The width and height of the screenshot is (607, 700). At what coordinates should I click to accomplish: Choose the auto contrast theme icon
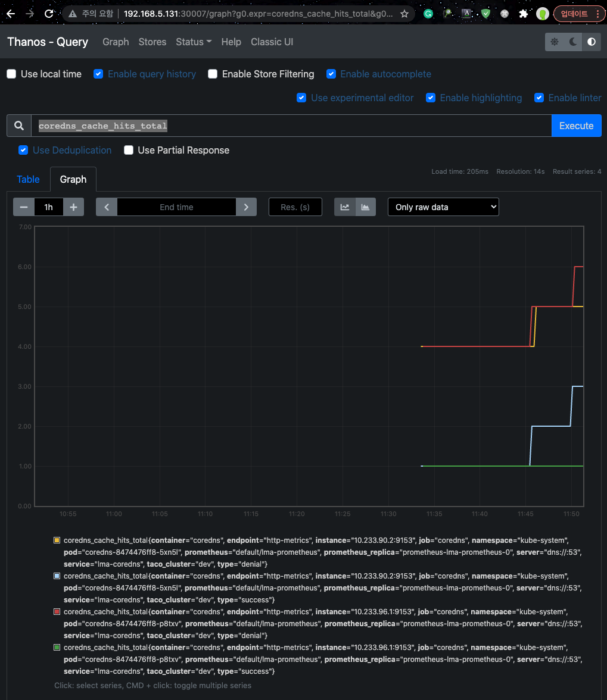click(592, 42)
